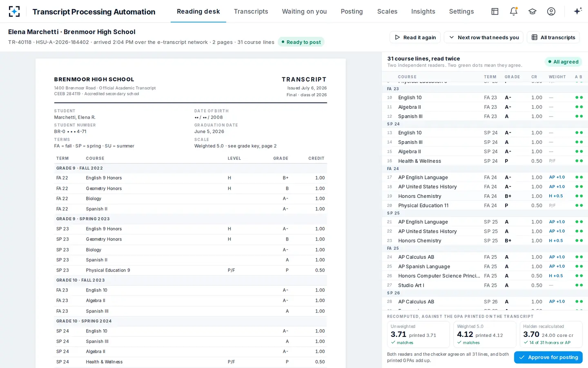This screenshot has height=368, width=588.
Task: Expand Next row that needs you
Action: (x=483, y=37)
